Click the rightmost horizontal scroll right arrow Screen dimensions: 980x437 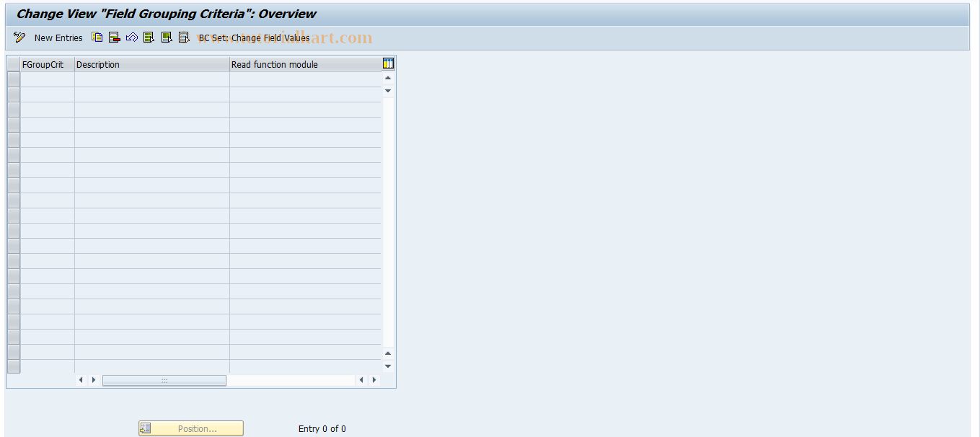click(374, 380)
